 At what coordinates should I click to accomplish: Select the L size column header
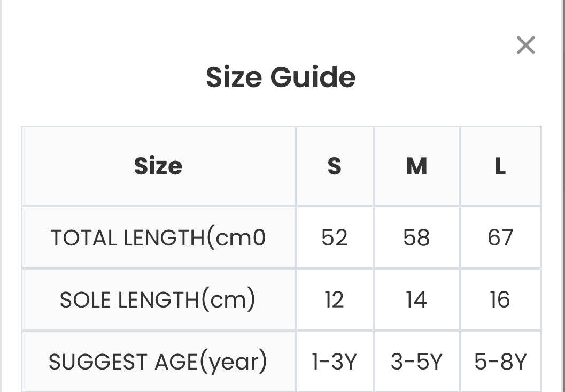pyautogui.click(x=500, y=166)
